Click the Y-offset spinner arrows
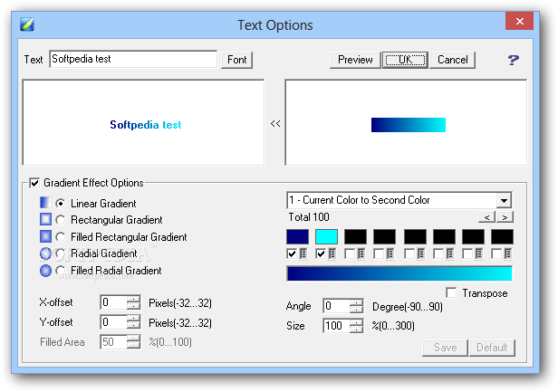 pyautogui.click(x=133, y=322)
